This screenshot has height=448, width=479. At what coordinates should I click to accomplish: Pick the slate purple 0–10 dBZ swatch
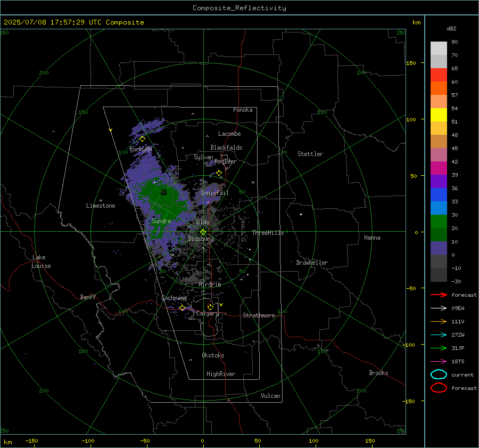click(439, 248)
